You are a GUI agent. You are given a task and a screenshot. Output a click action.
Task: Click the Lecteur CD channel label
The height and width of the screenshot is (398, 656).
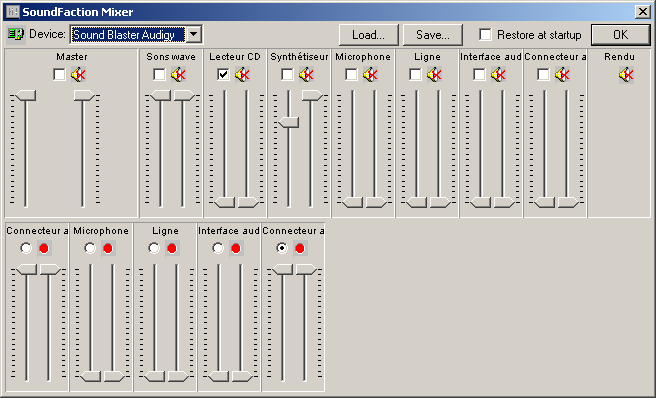[235, 56]
